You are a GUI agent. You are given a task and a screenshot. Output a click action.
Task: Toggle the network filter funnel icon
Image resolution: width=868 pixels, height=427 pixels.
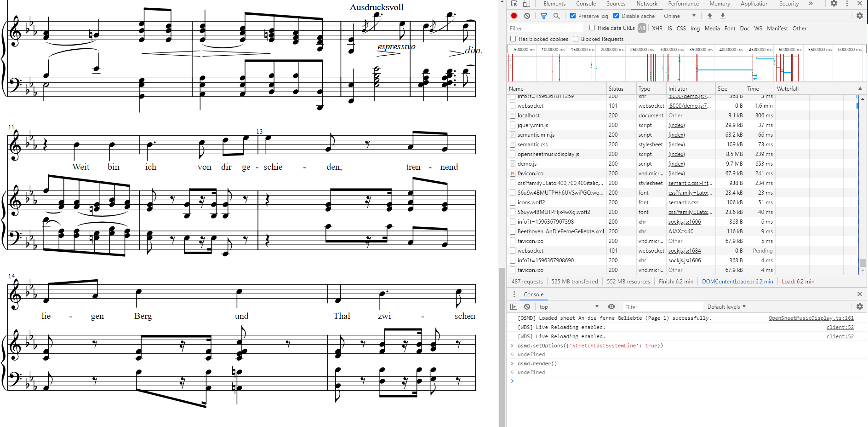tap(544, 16)
